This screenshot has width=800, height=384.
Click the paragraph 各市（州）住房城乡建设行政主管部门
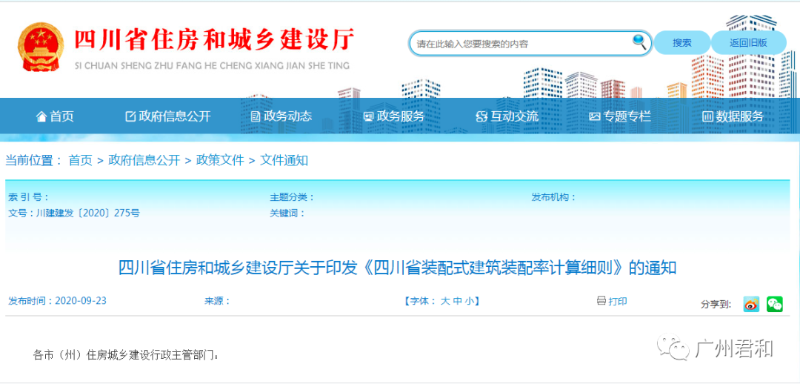point(126,354)
